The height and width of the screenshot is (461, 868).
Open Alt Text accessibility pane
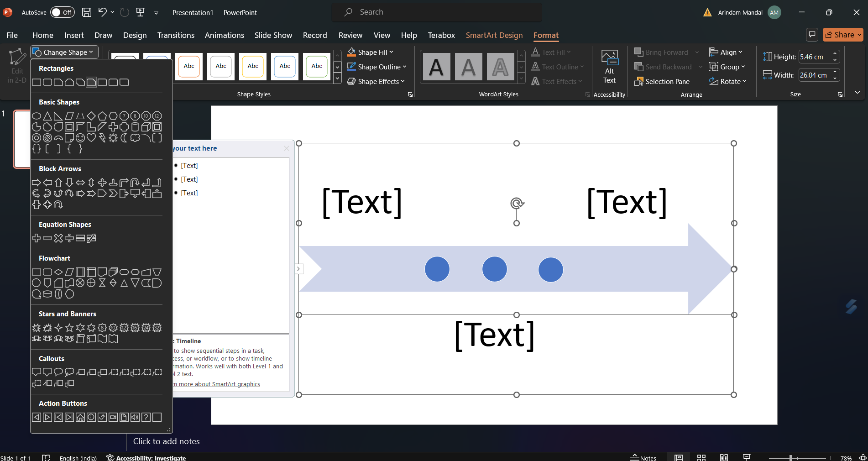tap(609, 67)
